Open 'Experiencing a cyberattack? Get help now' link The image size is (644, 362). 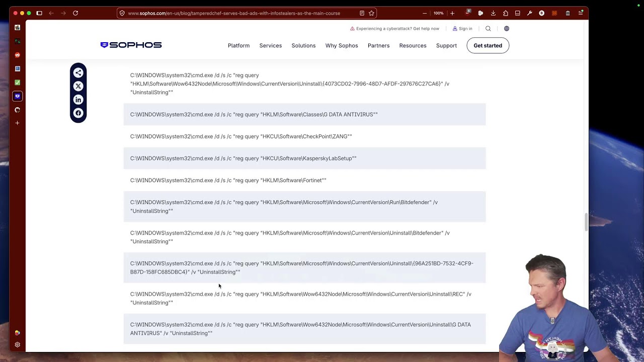pyautogui.click(x=394, y=29)
